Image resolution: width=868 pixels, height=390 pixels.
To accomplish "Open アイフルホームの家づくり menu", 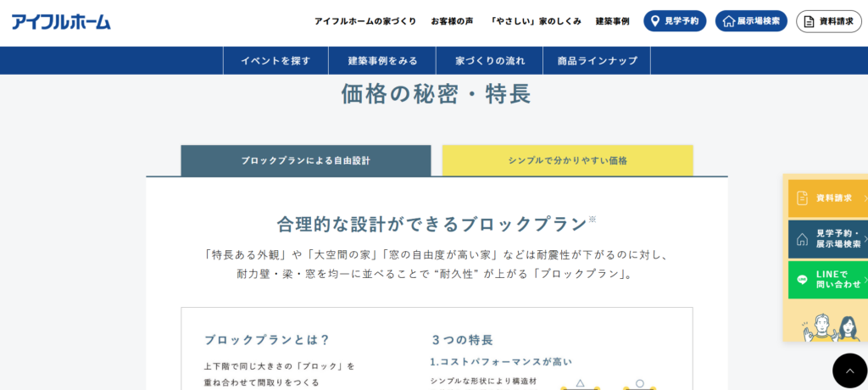I will coord(365,21).
